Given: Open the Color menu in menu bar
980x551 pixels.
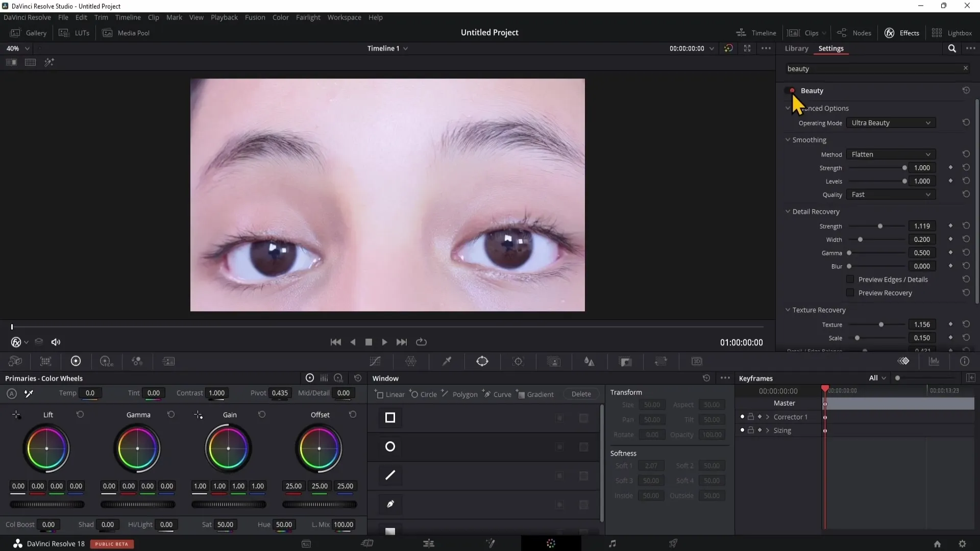Looking at the screenshot, I should coord(280,17).
